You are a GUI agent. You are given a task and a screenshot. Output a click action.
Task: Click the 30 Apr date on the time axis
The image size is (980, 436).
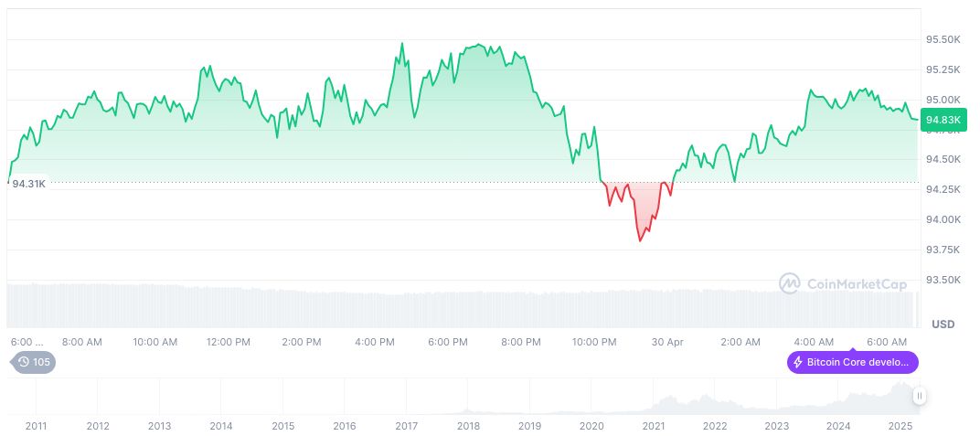click(x=667, y=342)
